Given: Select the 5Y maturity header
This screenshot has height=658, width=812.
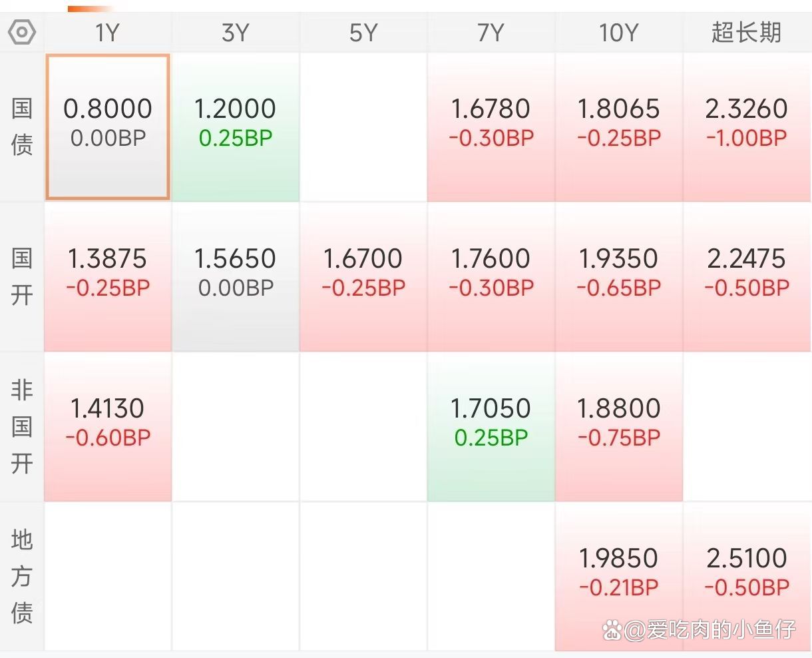Looking at the screenshot, I should 363,33.
